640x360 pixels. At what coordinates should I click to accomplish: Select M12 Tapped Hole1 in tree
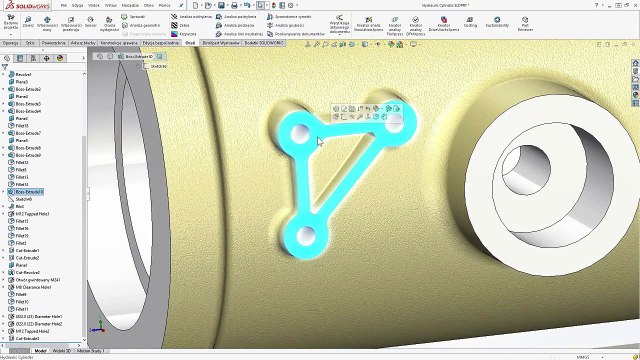(32, 214)
